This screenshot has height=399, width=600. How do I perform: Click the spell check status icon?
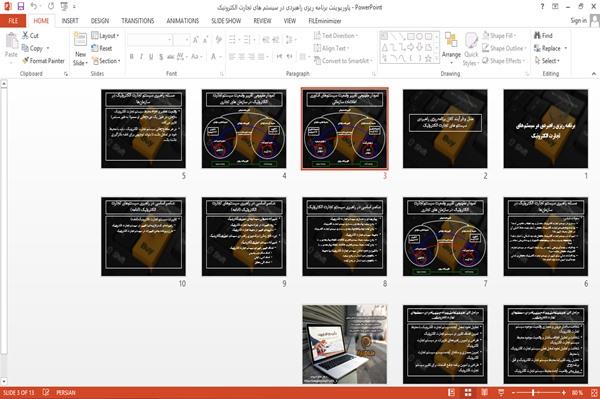click(x=46, y=392)
